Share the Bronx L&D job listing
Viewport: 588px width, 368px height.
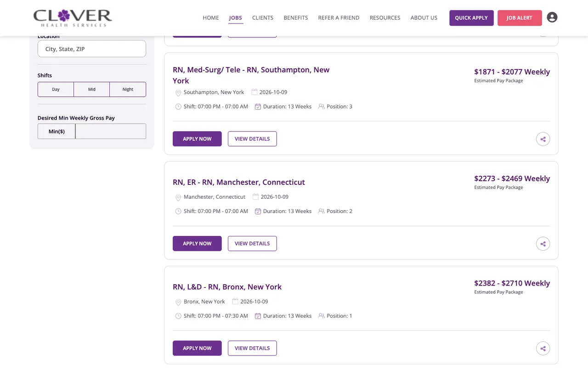pos(543,349)
